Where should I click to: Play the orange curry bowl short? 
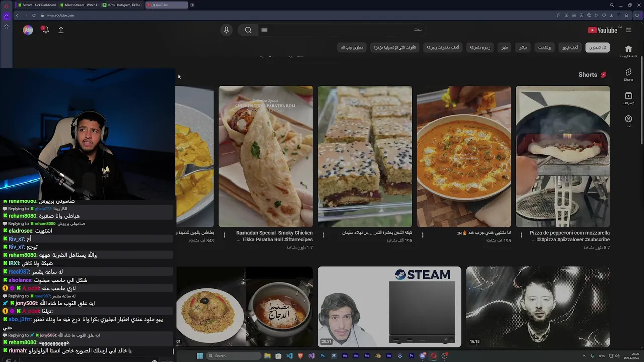[x=463, y=157]
